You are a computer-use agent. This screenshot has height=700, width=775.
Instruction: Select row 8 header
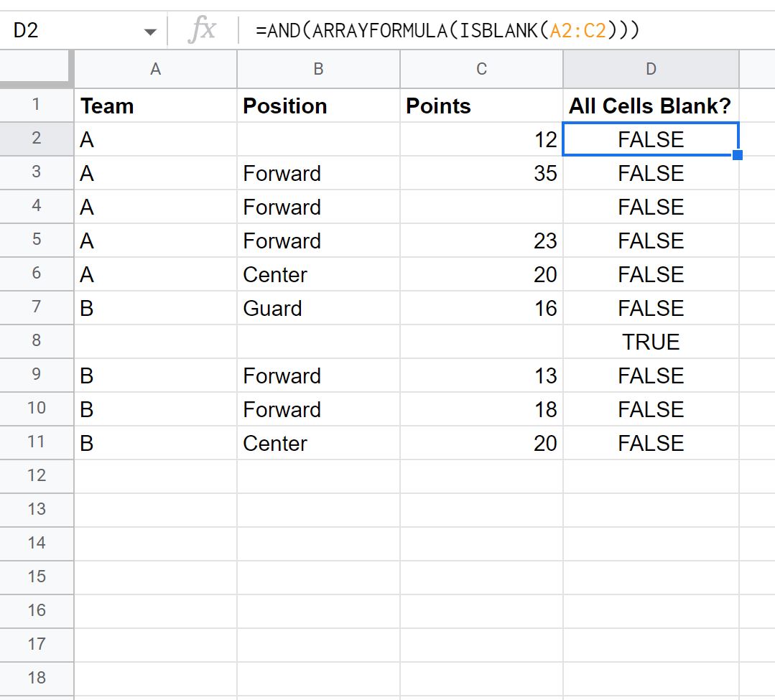coord(36,341)
